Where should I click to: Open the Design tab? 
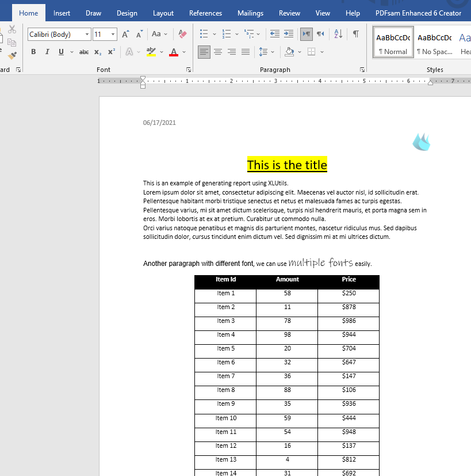coord(127,13)
